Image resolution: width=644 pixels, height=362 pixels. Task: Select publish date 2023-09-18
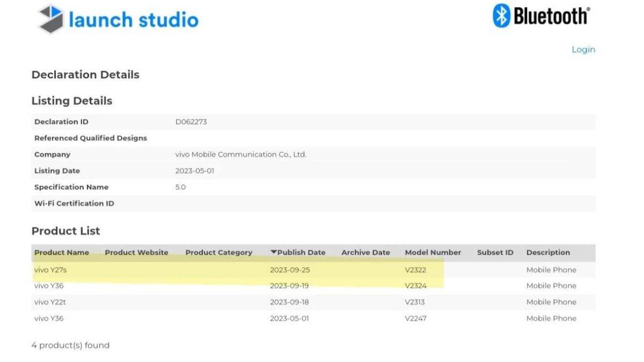(x=289, y=302)
